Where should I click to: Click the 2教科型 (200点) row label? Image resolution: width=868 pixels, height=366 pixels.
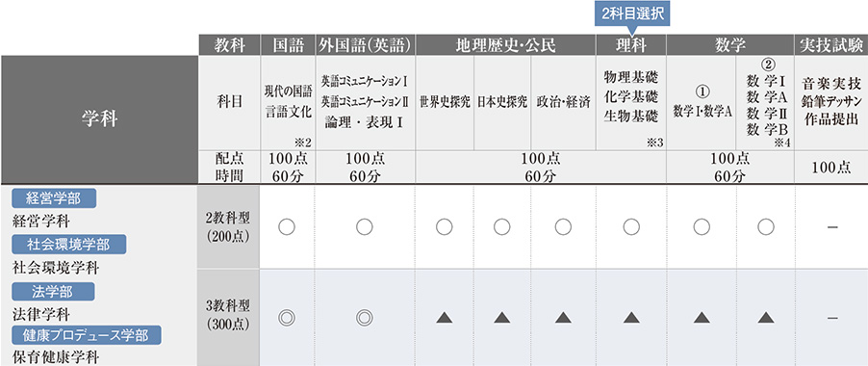tap(229, 227)
